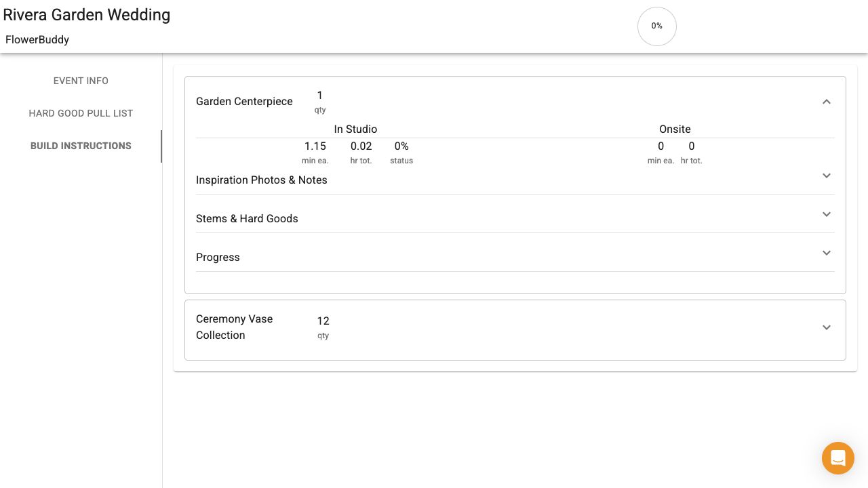Click the Ceremony Vase Collection title text

235,327
